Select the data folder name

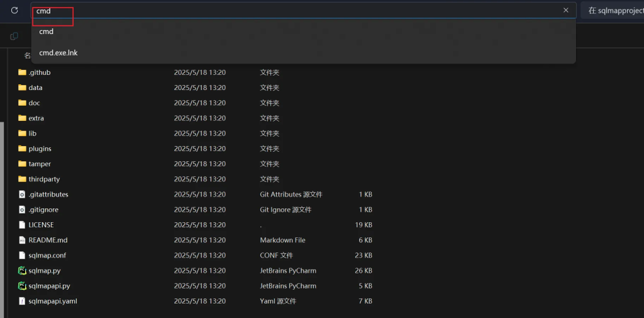coord(35,88)
